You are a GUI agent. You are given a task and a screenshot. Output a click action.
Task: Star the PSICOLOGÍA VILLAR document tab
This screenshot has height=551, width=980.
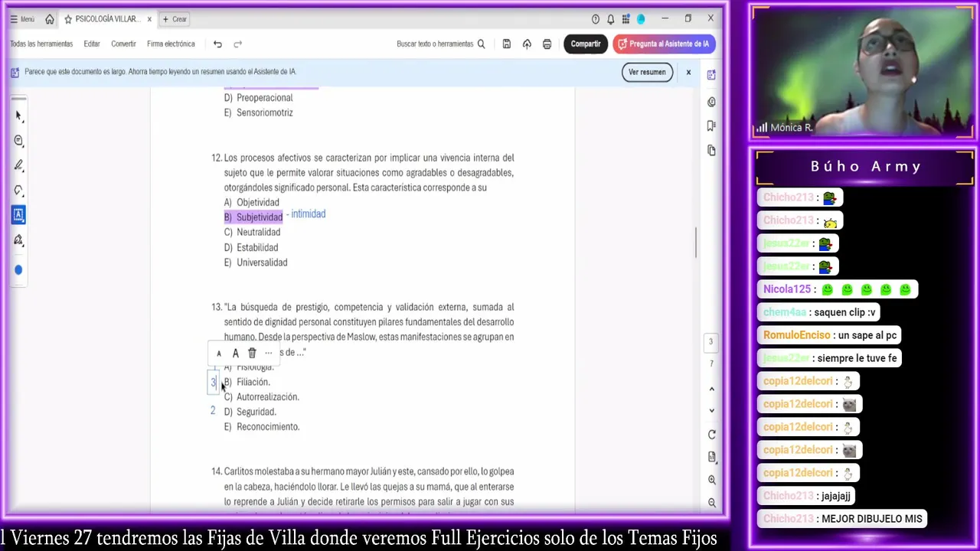click(68, 19)
